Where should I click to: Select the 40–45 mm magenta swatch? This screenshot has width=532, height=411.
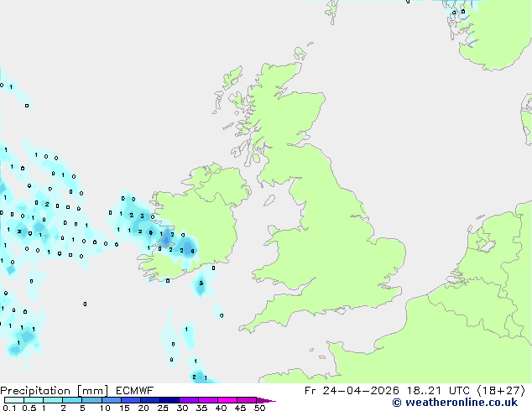point(227,400)
